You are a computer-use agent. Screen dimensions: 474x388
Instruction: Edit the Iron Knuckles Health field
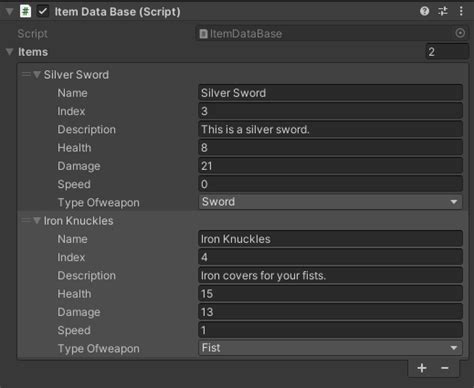click(330, 294)
